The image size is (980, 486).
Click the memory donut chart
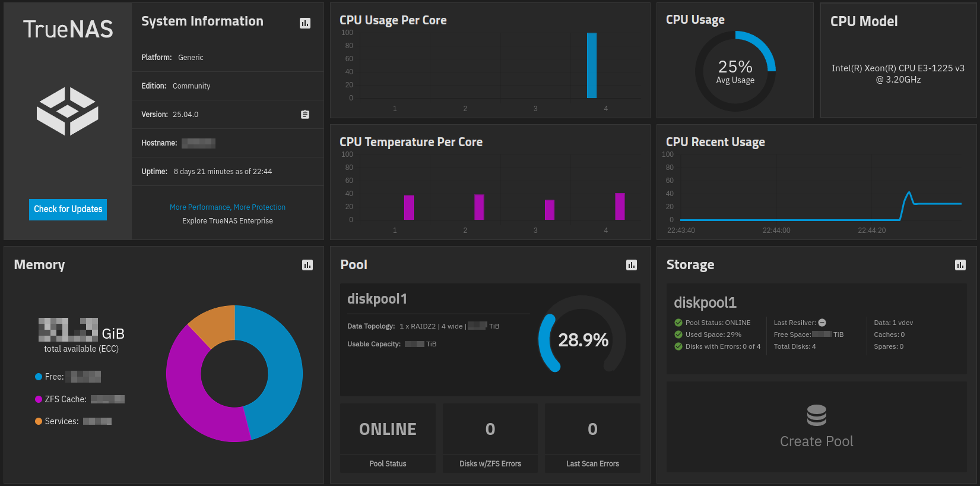tap(234, 374)
